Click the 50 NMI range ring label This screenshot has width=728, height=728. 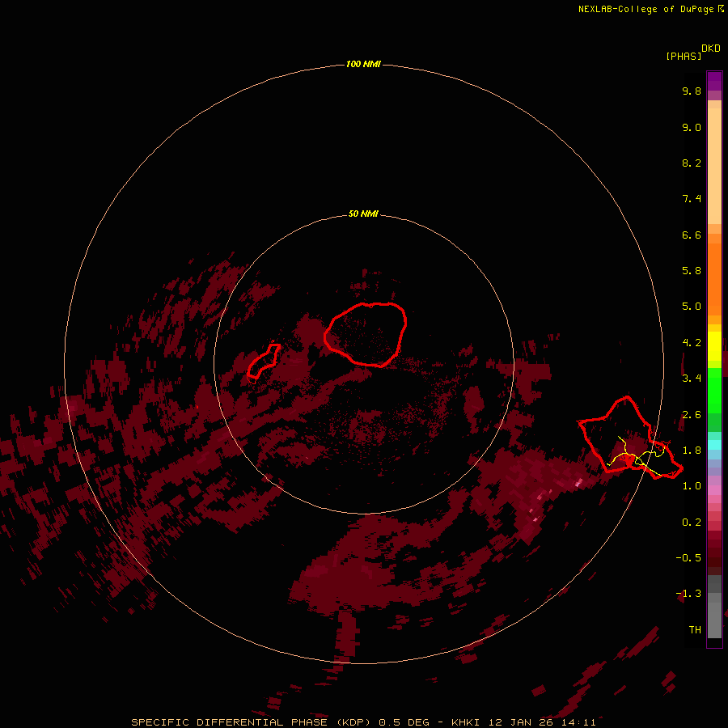click(x=363, y=214)
